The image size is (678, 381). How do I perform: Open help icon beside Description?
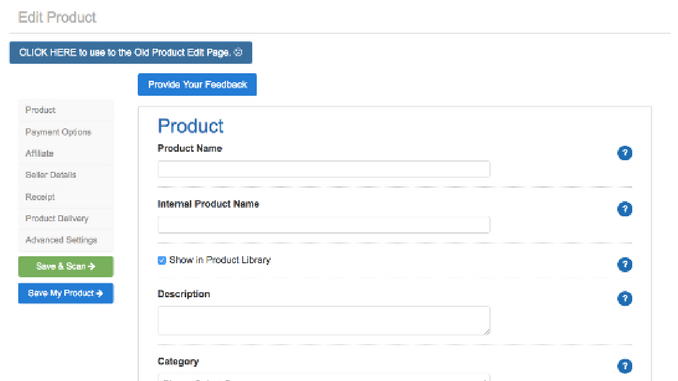[x=624, y=298]
